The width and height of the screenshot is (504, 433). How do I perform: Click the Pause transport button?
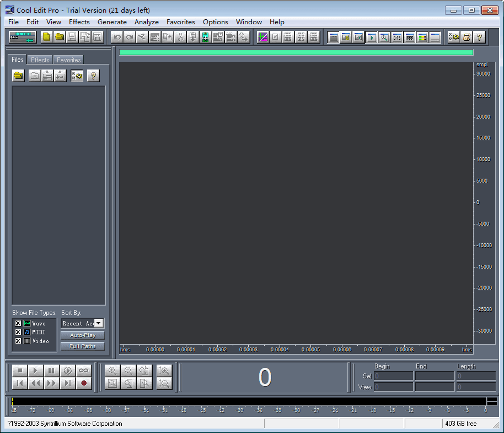click(51, 371)
